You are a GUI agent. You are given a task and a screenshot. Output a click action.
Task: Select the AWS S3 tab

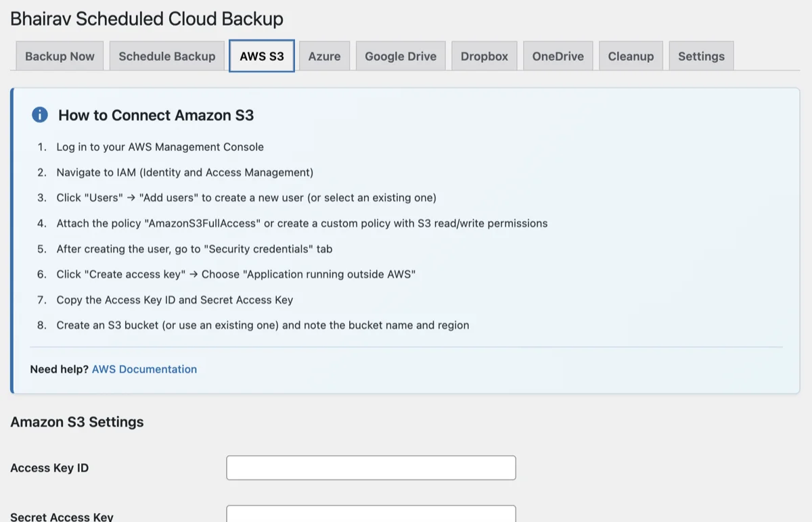click(x=261, y=56)
